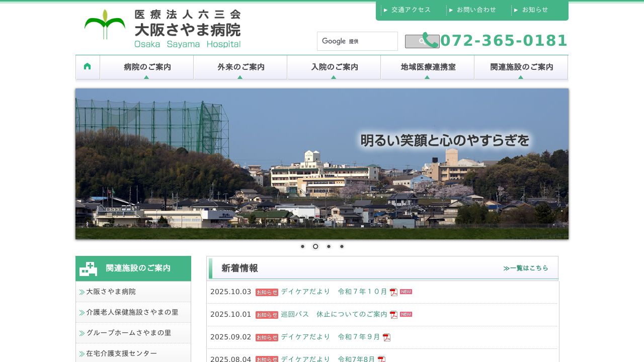Viewport: 644px width, 362px height.
Task: Click the お問い合わせ link at top
Action: [475, 10]
